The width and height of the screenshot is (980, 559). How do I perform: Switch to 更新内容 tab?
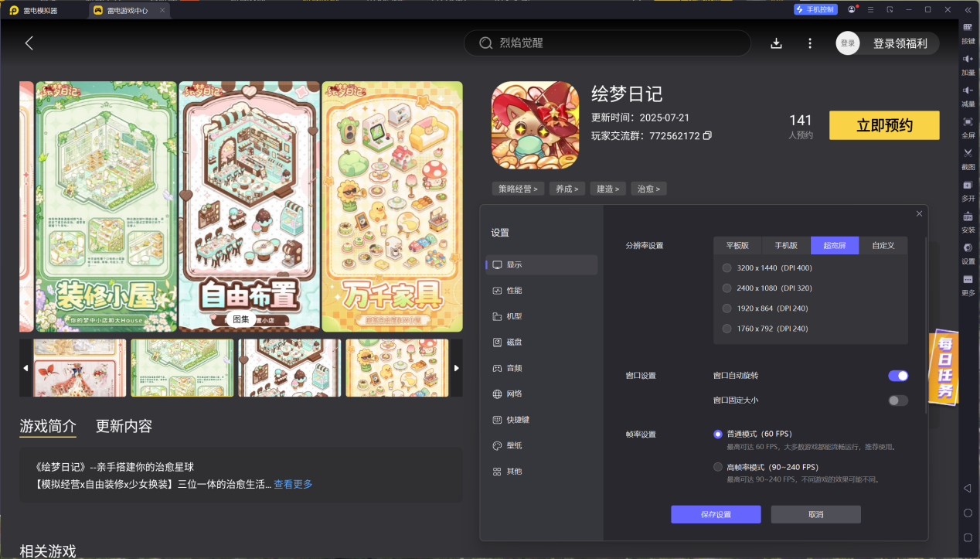click(124, 426)
